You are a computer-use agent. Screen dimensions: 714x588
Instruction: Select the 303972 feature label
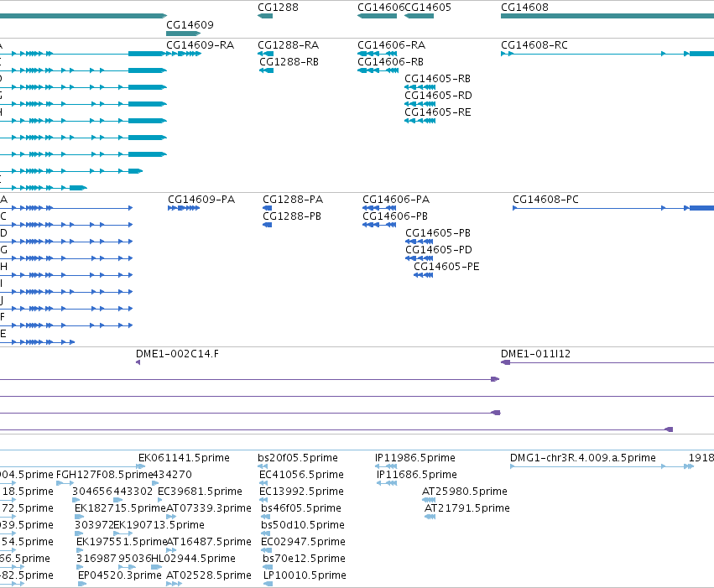94,525
